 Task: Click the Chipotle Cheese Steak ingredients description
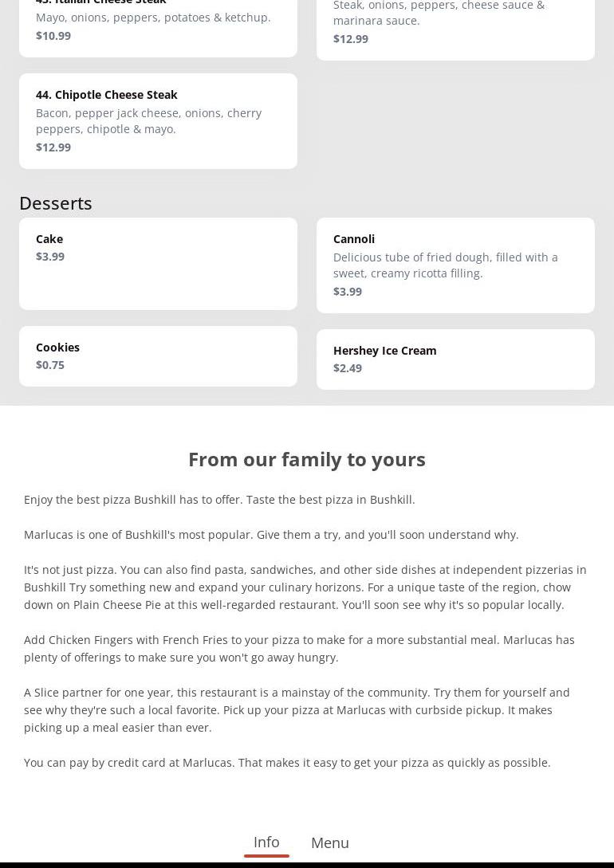(148, 121)
